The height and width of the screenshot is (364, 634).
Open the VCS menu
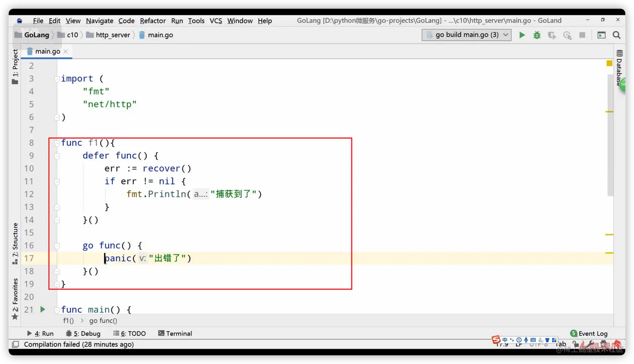tap(216, 21)
